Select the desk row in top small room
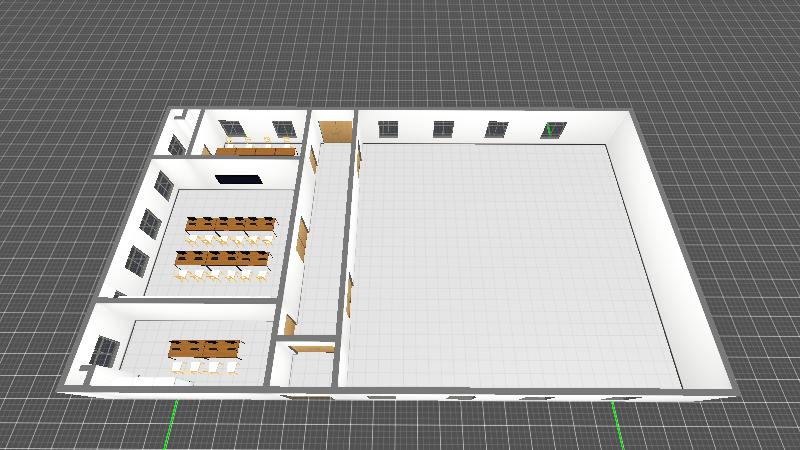Image resolution: width=800 pixels, height=450 pixels. coord(256,151)
